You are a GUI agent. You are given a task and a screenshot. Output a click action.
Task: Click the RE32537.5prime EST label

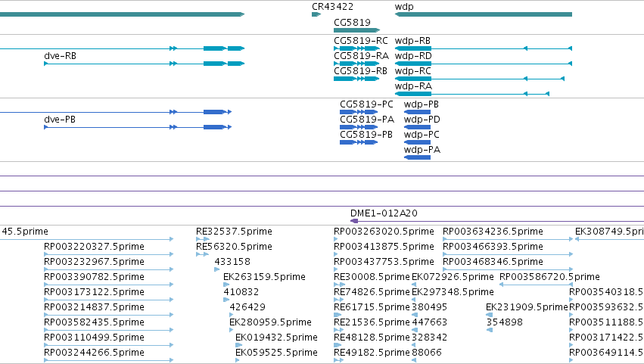coord(234,232)
